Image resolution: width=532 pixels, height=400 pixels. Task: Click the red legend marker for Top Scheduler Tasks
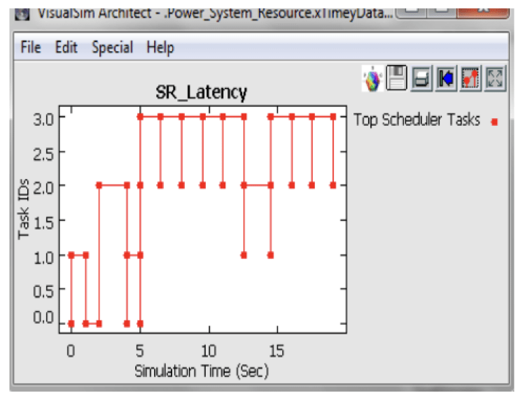click(494, 122)
